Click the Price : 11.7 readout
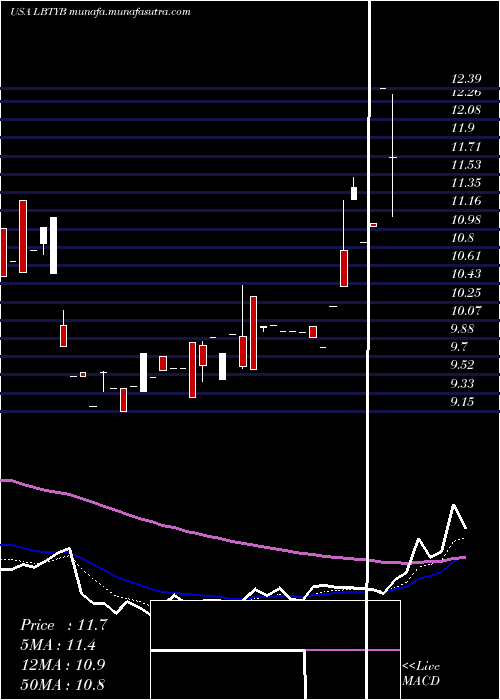This screenshot has height=700, width=500. 64,625
